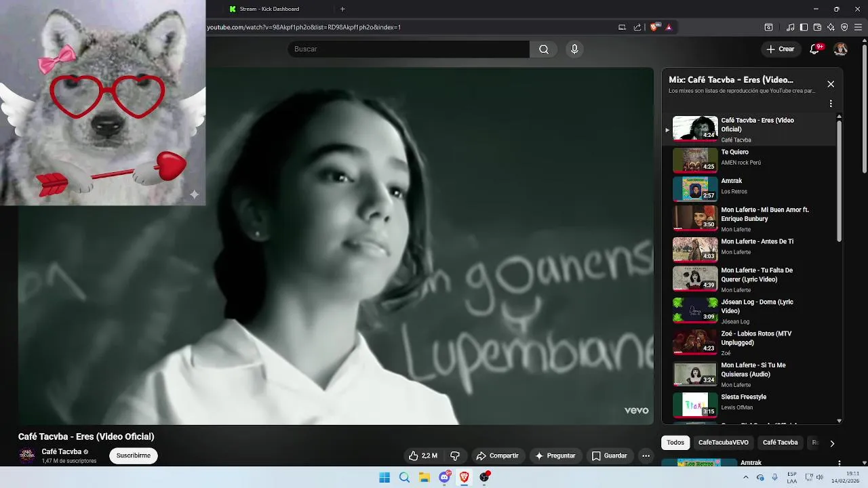Dislike the video with thumbs down
This screenshot has width=868, height=488.
(x=455, y=455)
